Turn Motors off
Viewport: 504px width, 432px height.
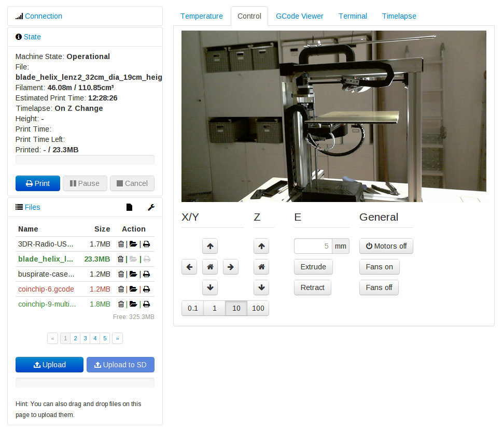pos(386,247)
